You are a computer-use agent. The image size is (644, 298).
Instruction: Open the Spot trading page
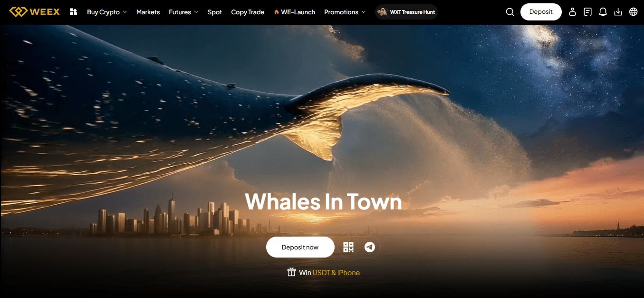(215, 12)
